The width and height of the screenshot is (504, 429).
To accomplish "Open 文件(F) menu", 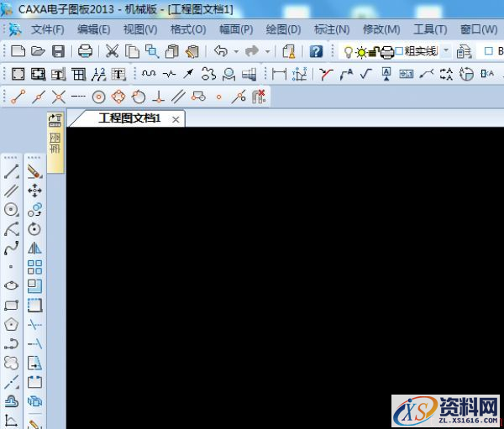I will tap(48, 29).
